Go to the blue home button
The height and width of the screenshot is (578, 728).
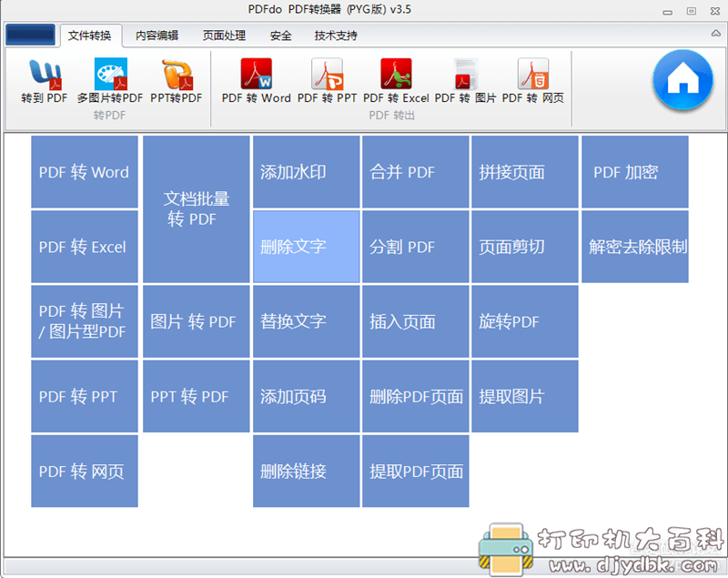click(682, 79)
